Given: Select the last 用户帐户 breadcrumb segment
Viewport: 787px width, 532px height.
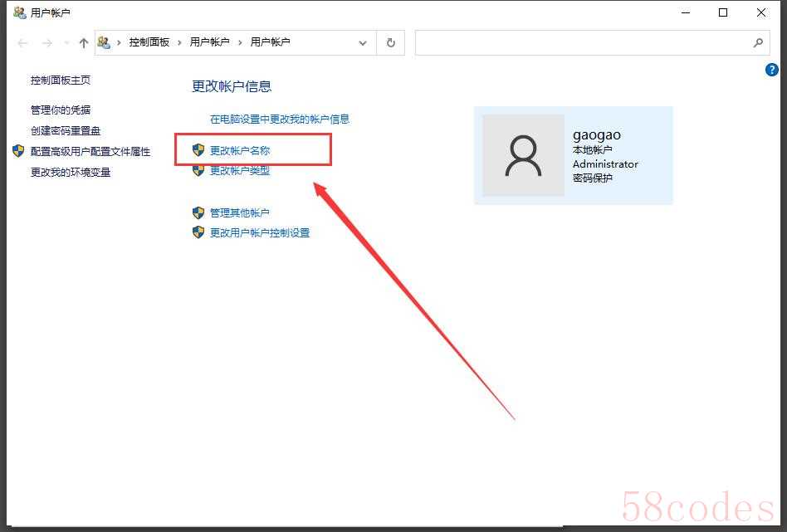Looking at the screenshot, I should 270,42.
